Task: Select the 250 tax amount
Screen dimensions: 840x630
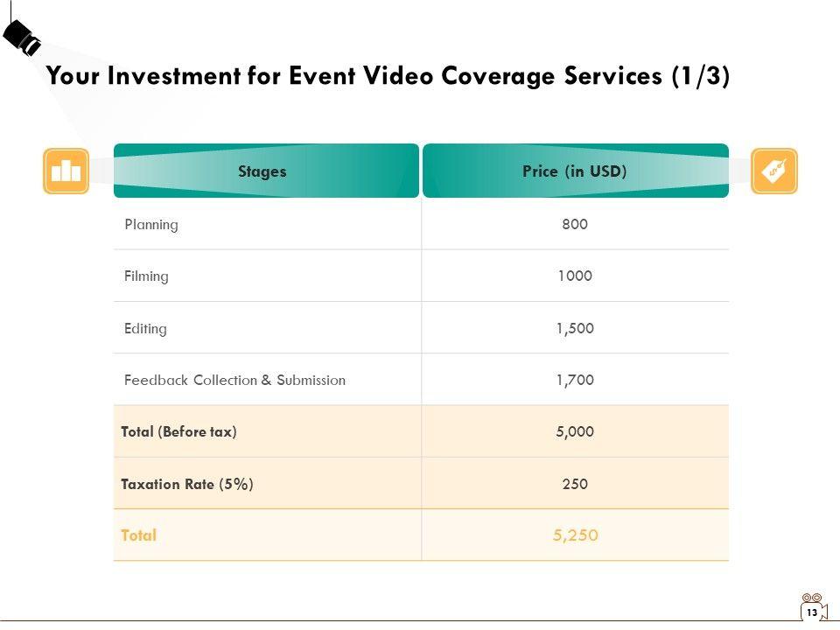Action: [575, 484]
